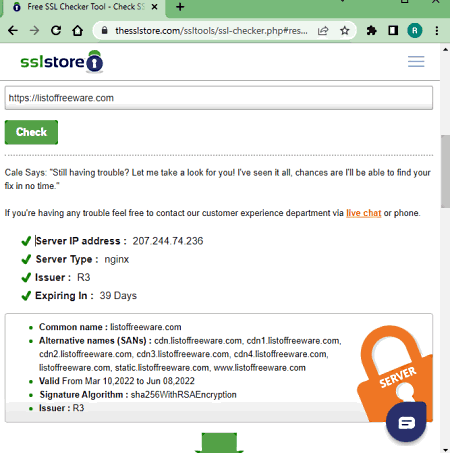Screen dimensions: 450x453
Task: Click the sslstore logo
Action: 62,62
